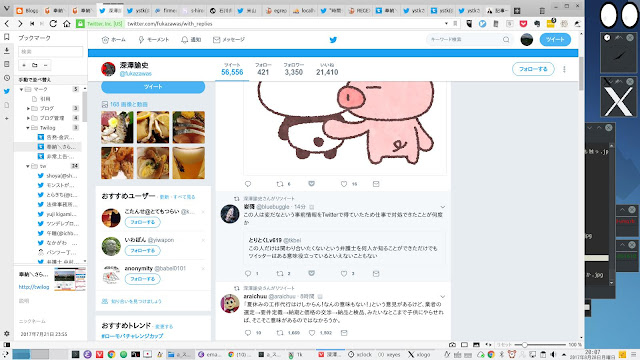Viewport: 640px width, 360px height.
Task: Open the browser home page
Action: [67, 24]
